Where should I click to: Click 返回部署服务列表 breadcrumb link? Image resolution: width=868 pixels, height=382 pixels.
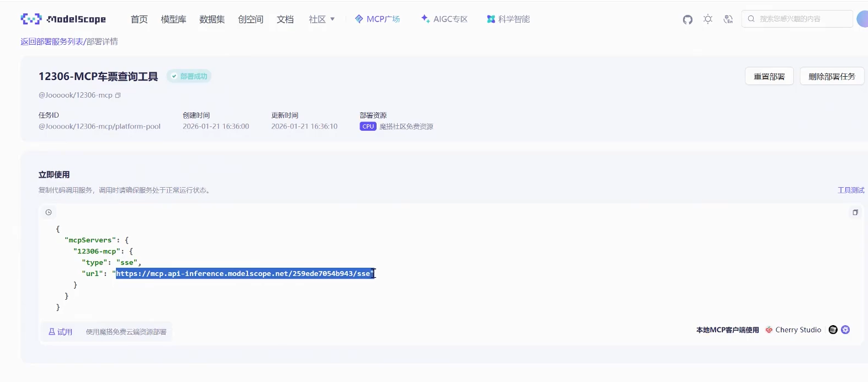[x=52, y=41]
